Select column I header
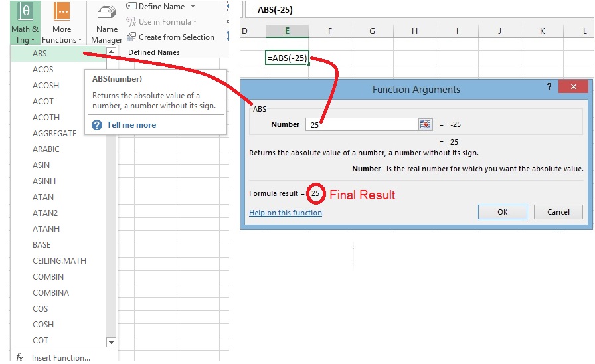 458,31
